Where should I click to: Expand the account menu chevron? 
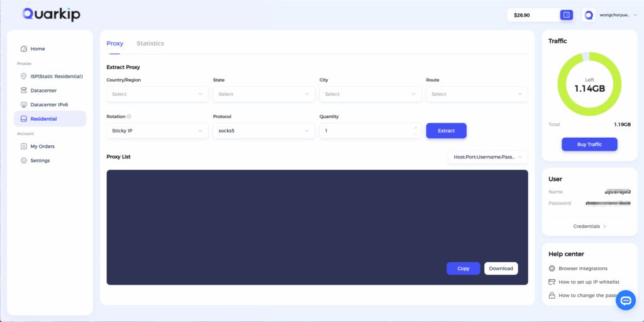635,15
